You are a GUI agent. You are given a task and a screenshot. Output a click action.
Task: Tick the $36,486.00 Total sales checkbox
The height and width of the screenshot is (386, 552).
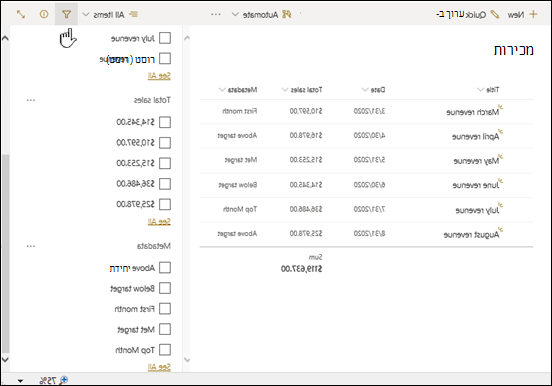tap(165, 183)
